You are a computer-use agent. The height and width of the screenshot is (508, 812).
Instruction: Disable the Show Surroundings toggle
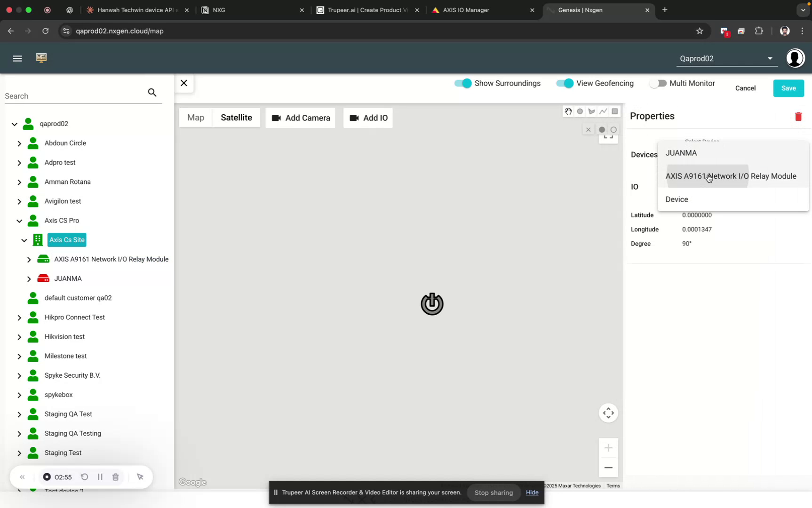coord(463,83)
